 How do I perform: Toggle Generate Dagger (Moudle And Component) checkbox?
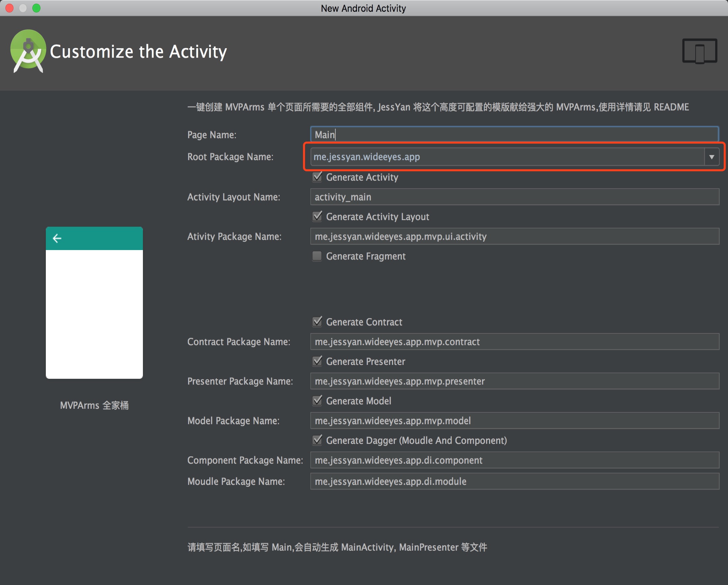click(x=317, y=440)
